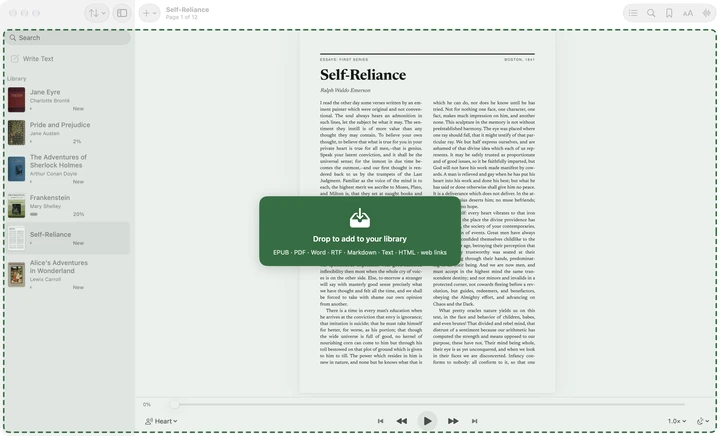Open the sleep timer dropdown icon

[x=703, y=421]
